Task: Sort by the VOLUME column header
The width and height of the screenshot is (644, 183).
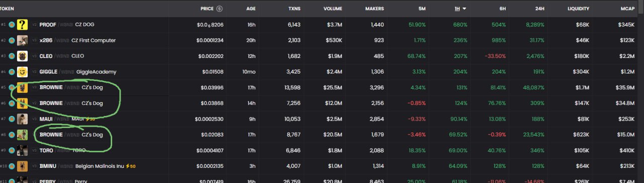Action: pos(333,9)
